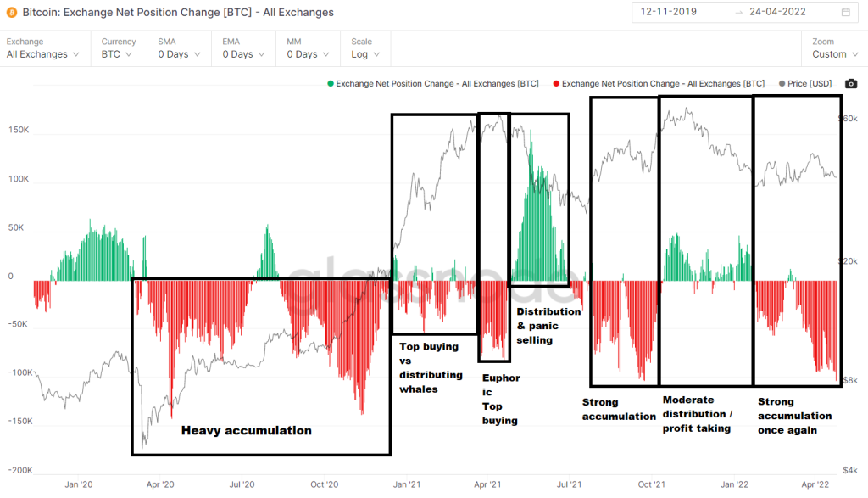Screen dimensions: 868x498
Task: Click the camera icon to save chart
Action: 851,84
